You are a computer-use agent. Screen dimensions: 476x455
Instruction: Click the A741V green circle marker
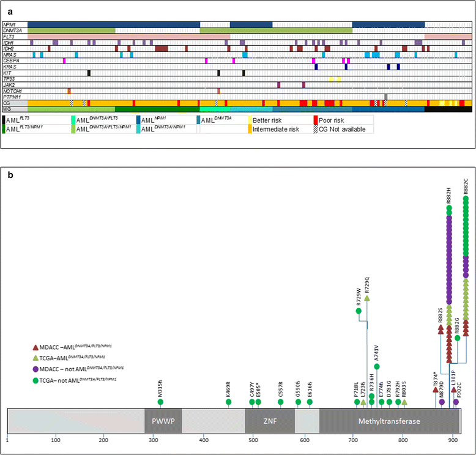tap(377, 366)
